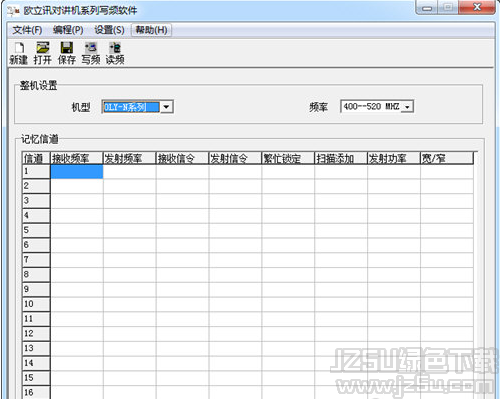The height and width of the screenshot is (399, 500).
Task: Click the 发射频率 column header
Action: (x=129, y=158)
